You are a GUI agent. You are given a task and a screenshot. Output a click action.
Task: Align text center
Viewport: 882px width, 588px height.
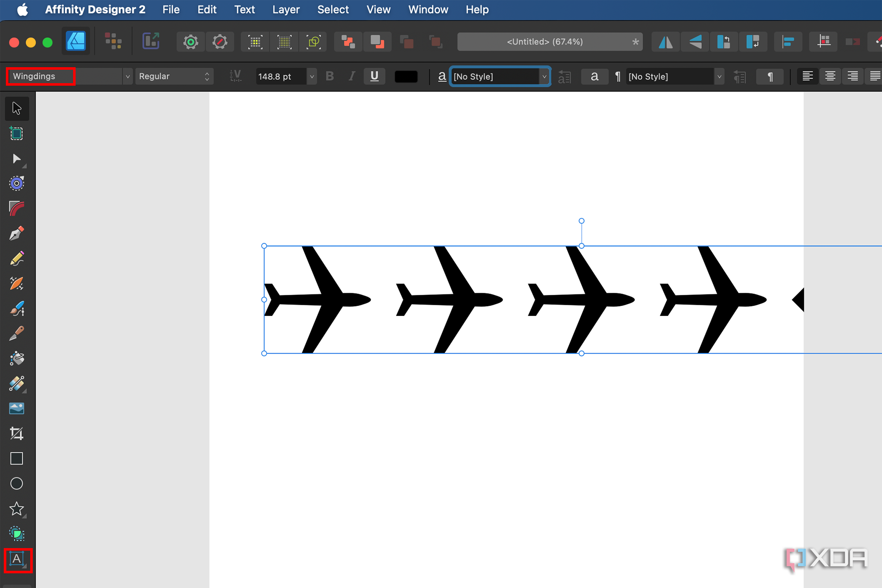click(x=830, y=76)
